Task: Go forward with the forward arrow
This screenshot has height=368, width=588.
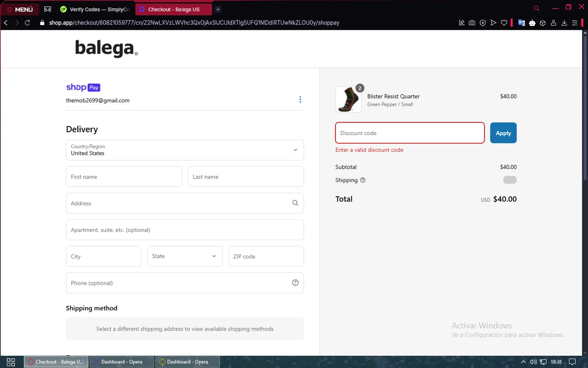Action: click(x=17, y=23)
